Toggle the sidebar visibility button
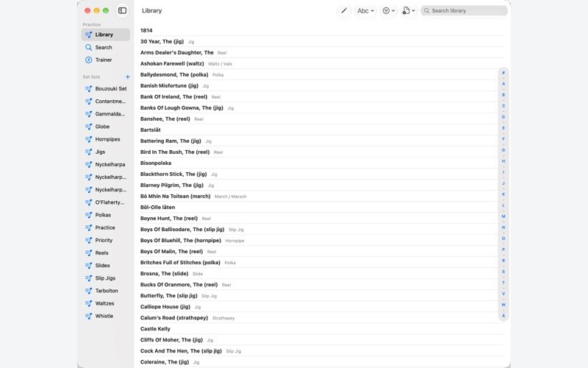The image size is (588, 368). [x=122, y=10]
